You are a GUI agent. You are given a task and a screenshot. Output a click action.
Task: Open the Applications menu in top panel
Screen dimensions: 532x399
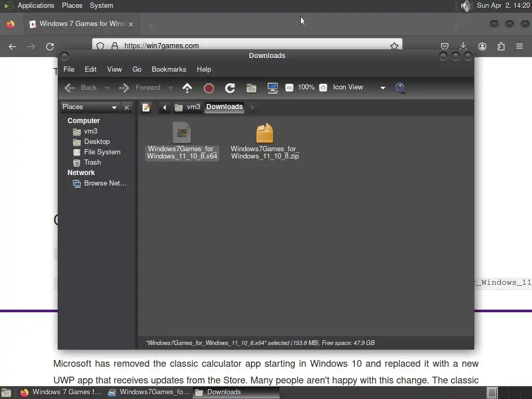(x=36, y=5)
